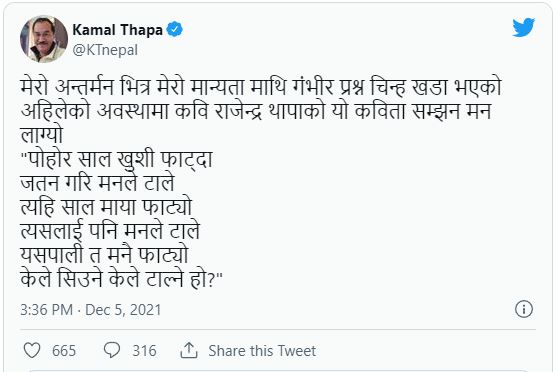The height and width of the screenshot is (372, 560).
Task: Click the last line केले सिउने केले टाल्ने हो
Action: pyautogui.click(x=121, y=279)
